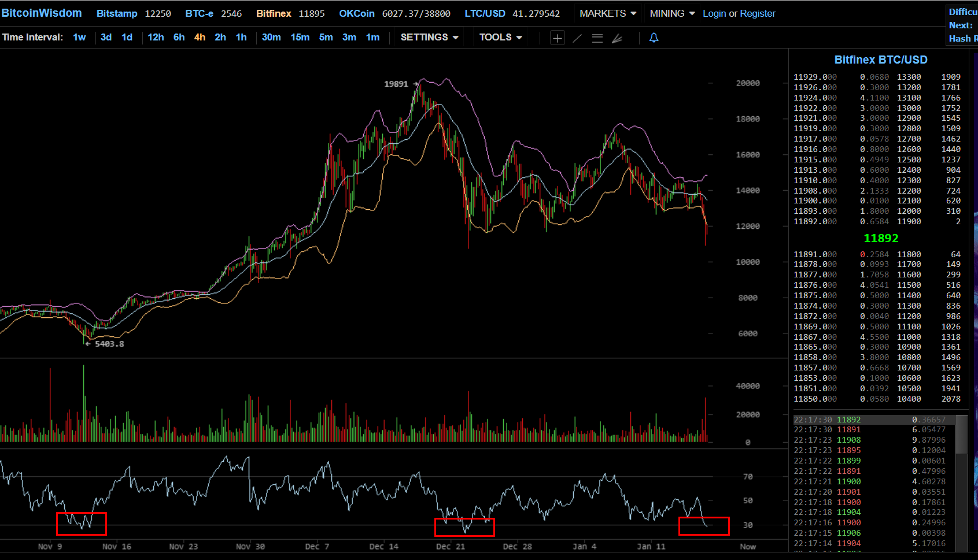Select ask price 11900.000 in order book

coord(815,201)
